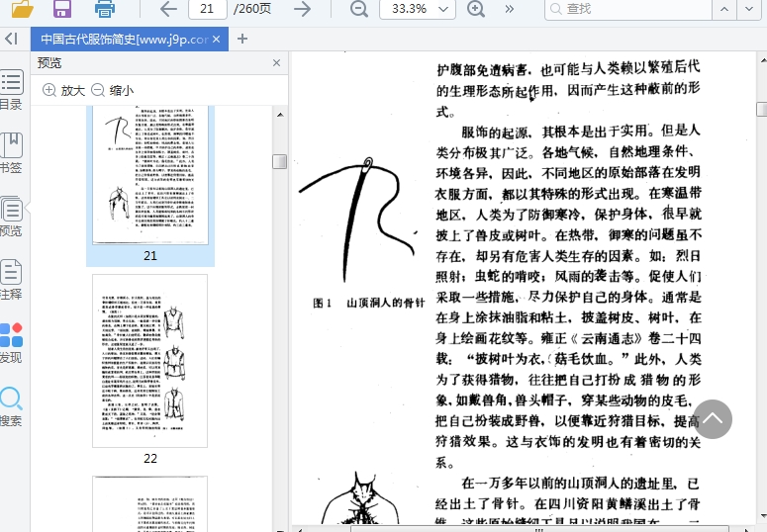Click the thumbnail panel scrollbar handle
Viewport: 767px width, 532px height.
tap(279, 161)
